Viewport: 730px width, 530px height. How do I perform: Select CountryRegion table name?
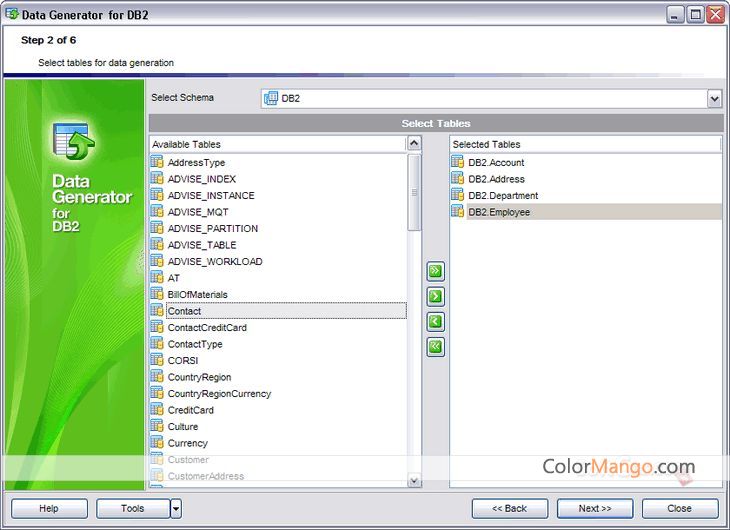[x=199, y=377]
